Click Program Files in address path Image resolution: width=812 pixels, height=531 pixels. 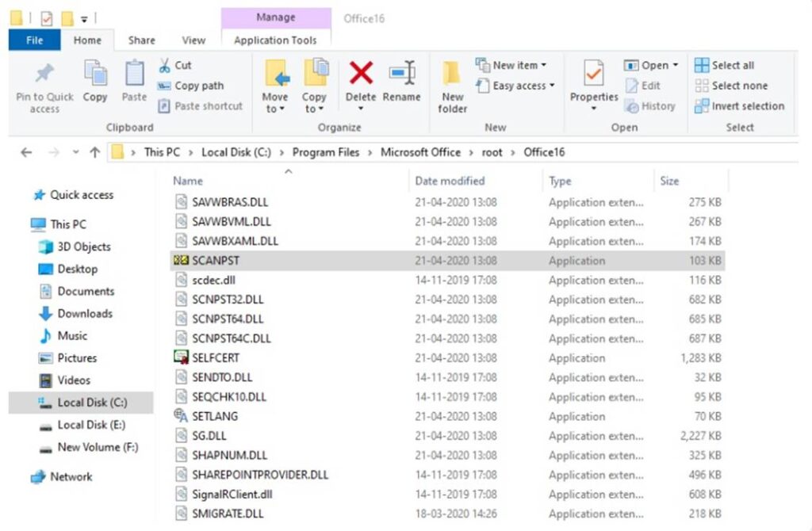click(326, 152)
